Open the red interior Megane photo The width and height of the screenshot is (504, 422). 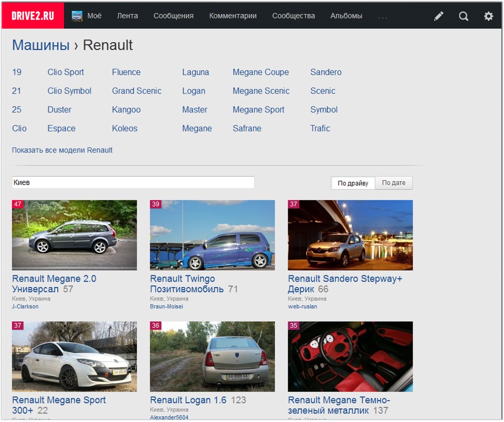tap(350, 356)
